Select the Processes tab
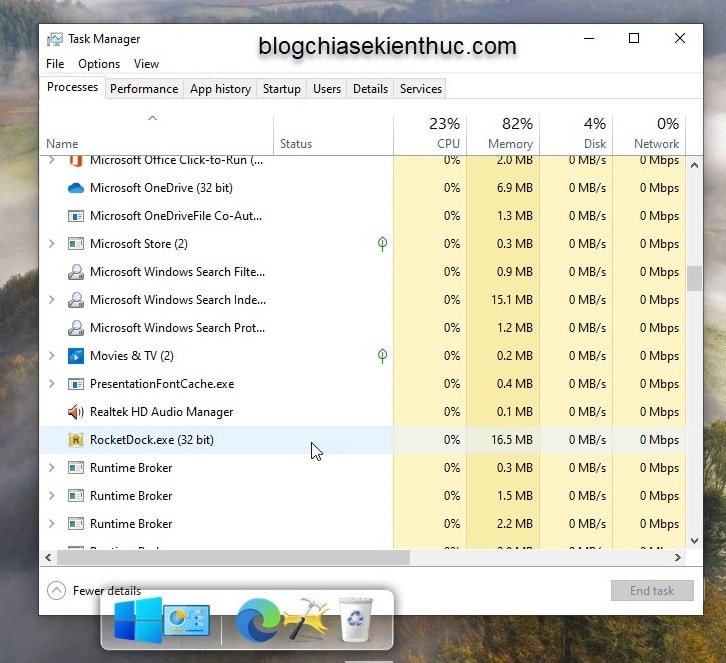This screenshot has height=663, width=726. click(72, 88)
